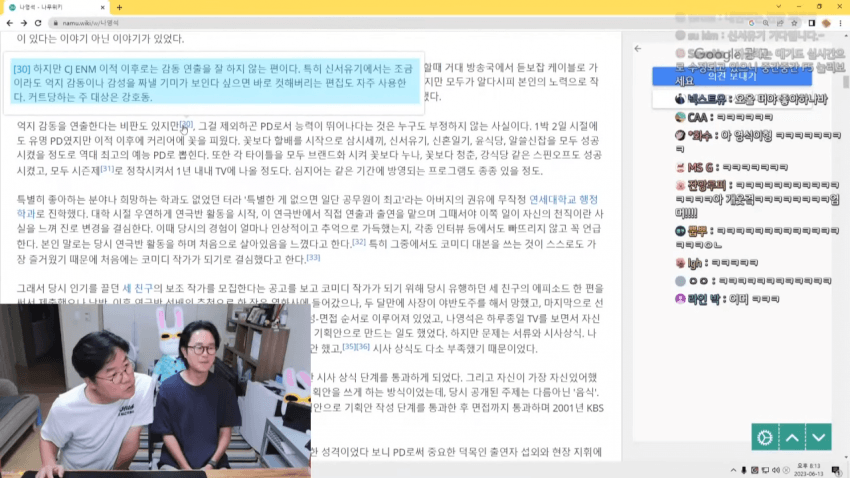This screenshot has height=478, width=850.
Task: Open footnote [35] link
Action: pyautogui.click(x=349, y=346)
